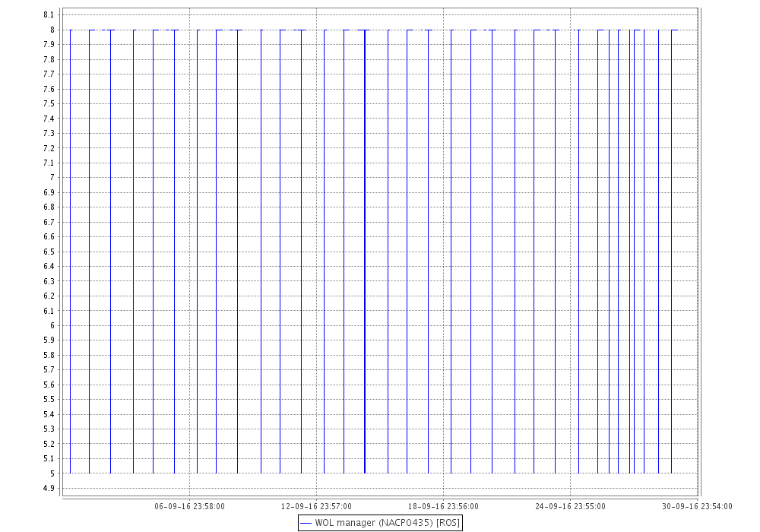Click the y-axis value 6
Image resolution: width=760 pixels, height=532 pixels.
coord(52,325)
